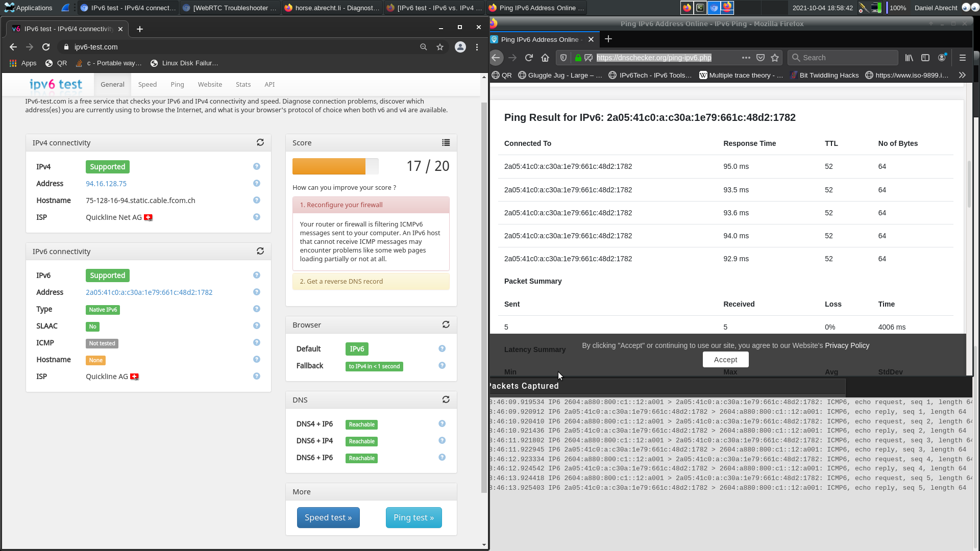Show help for DNS4 + IP6 row

(x=442, y=423)
